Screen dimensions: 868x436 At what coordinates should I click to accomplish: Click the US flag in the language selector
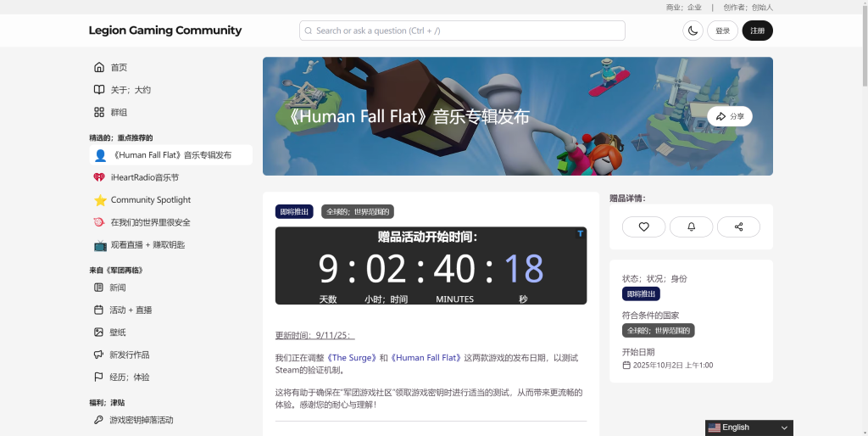(x=714, y=428)
